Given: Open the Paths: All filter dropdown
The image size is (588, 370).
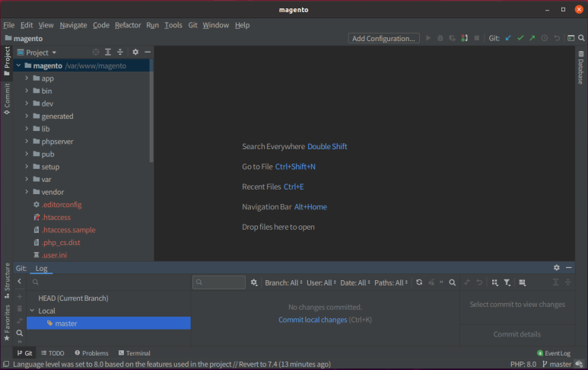Looking at the screenshot, I should (391, 283).
